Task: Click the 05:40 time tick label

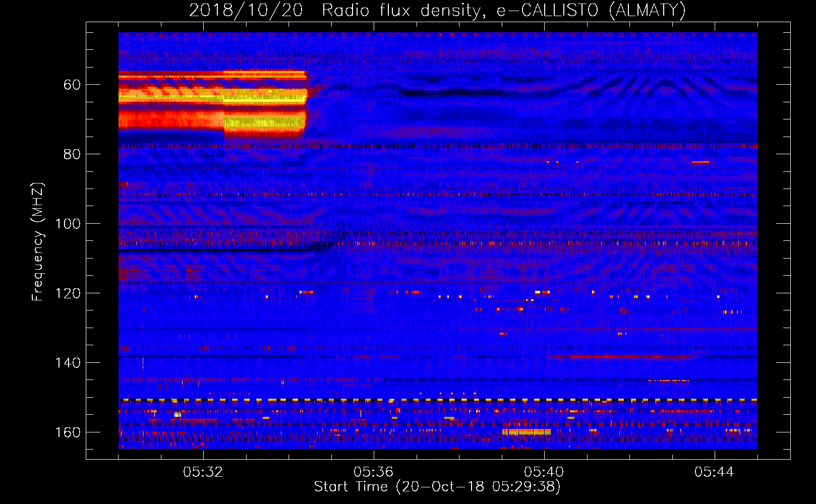Action: coord(544,472)
